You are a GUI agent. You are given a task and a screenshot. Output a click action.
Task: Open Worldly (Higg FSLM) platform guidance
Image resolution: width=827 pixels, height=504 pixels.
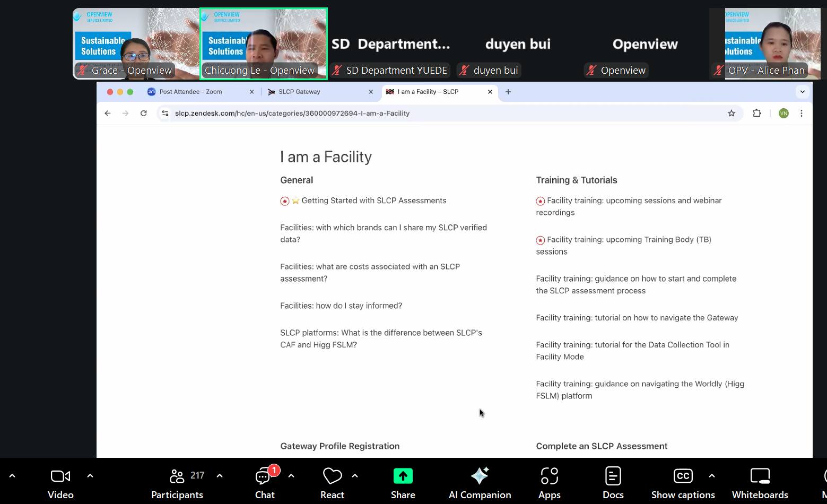tap(640, 390)
